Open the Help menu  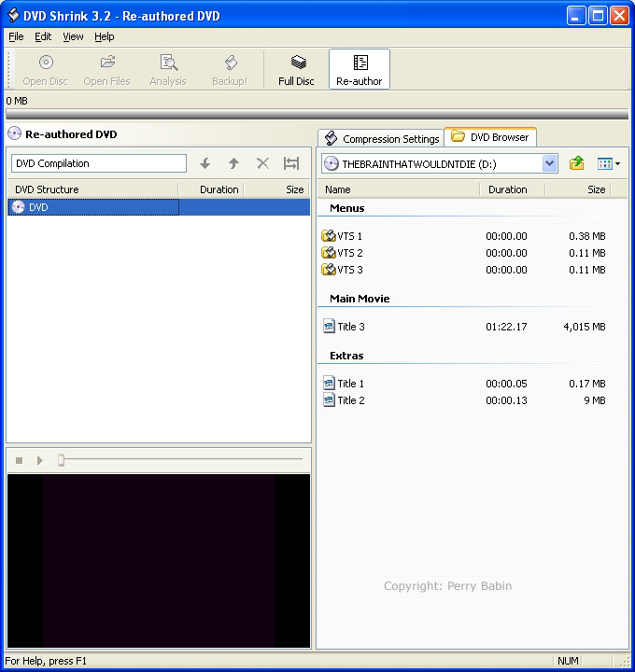tap(105, 36)
